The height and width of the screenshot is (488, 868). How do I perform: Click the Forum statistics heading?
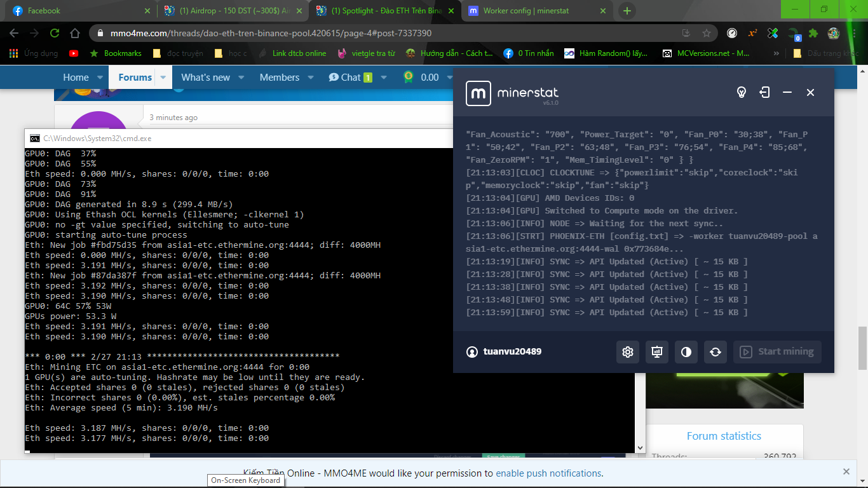coord(724,436)
